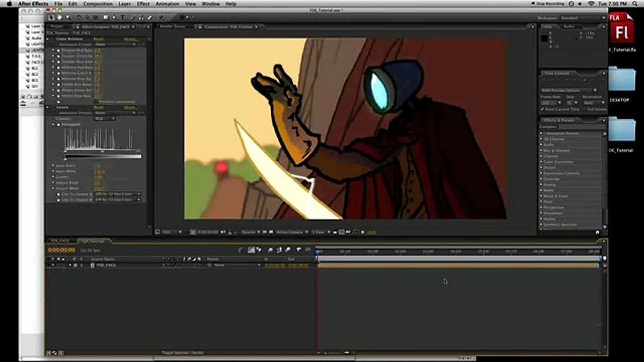Open the File menu
The image size is (644, 362).
(58, 4)
